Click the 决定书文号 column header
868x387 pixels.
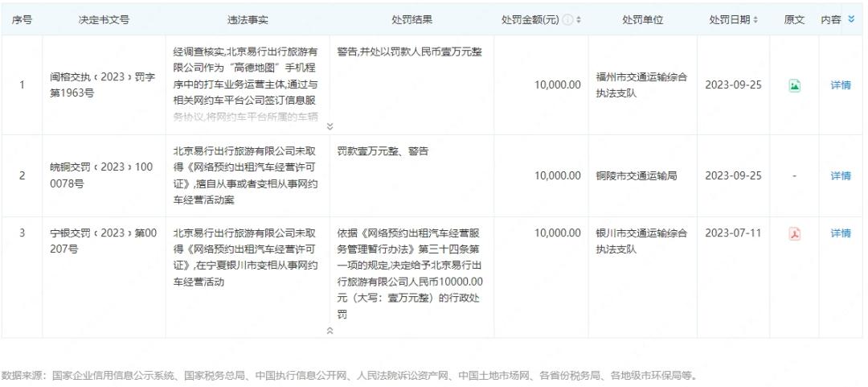click(104, 20)
